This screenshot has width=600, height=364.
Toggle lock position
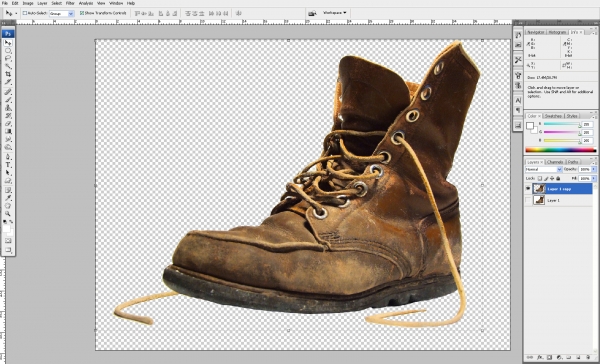[x=552, y=178]
